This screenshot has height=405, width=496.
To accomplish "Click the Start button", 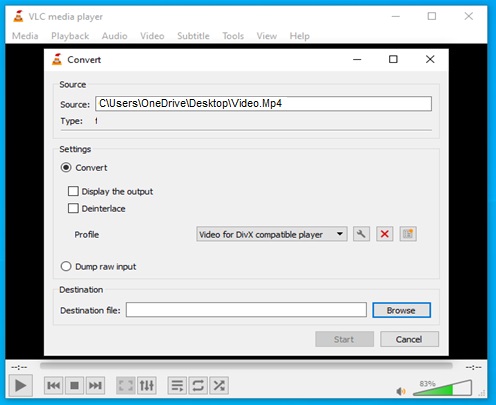I will 344,339.
